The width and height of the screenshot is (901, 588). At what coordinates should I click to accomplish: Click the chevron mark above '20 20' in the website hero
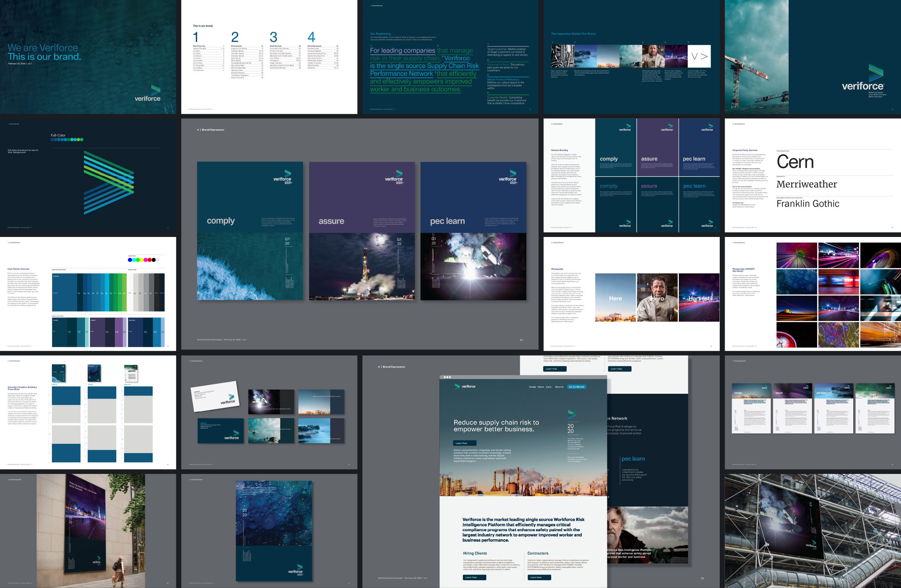coord(572,414)
